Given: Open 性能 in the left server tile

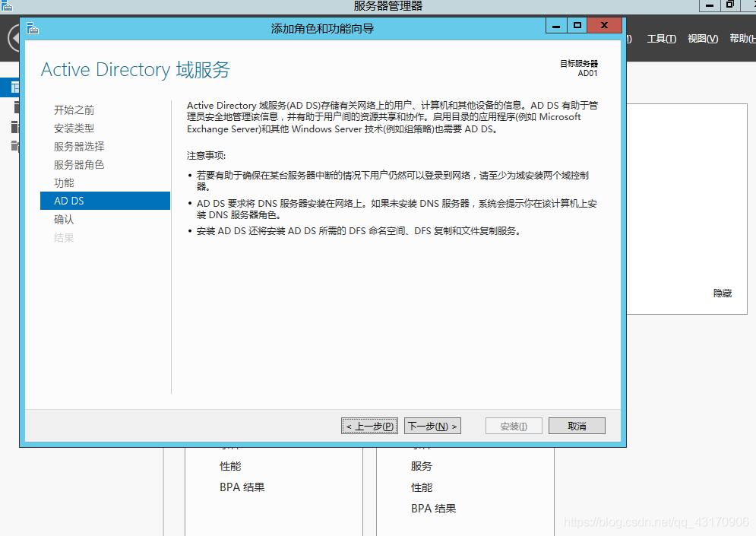Looking at the screenshot, I should coord(230,467).
